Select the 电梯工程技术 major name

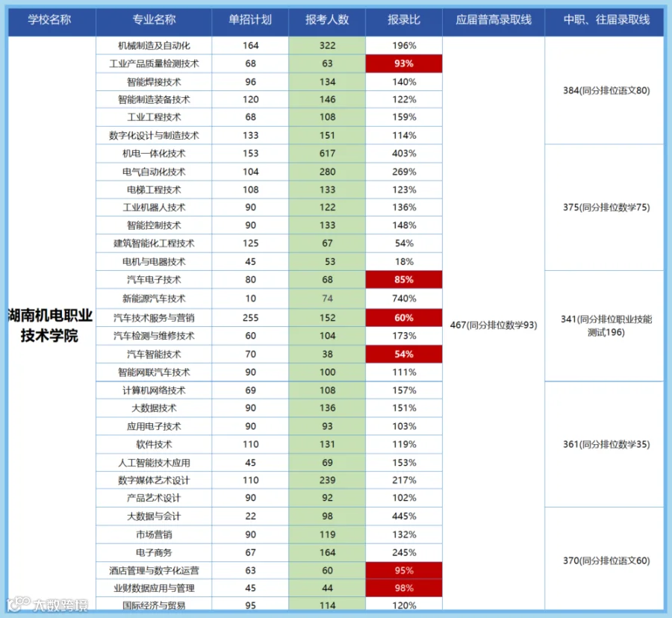pyautogui.click(x=154, y=190)
